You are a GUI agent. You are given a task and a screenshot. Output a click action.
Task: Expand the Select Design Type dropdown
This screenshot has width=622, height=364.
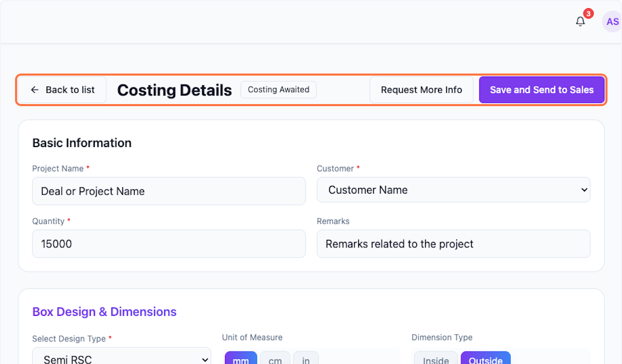121,359
